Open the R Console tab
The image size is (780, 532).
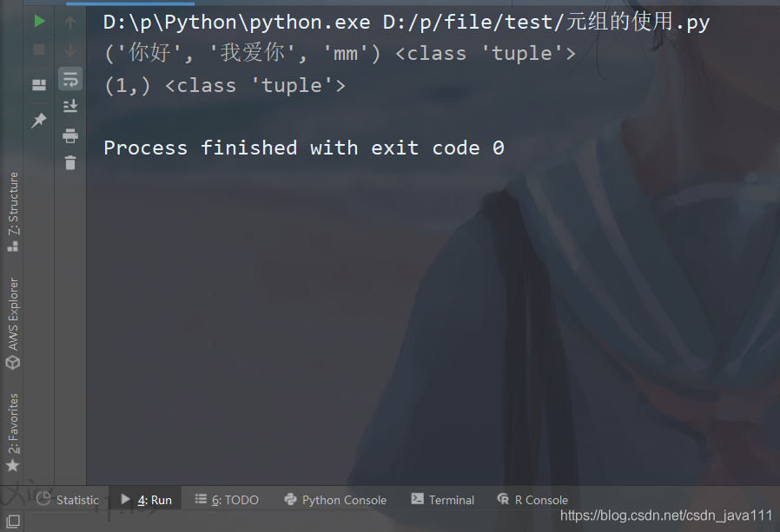[532, 500]
